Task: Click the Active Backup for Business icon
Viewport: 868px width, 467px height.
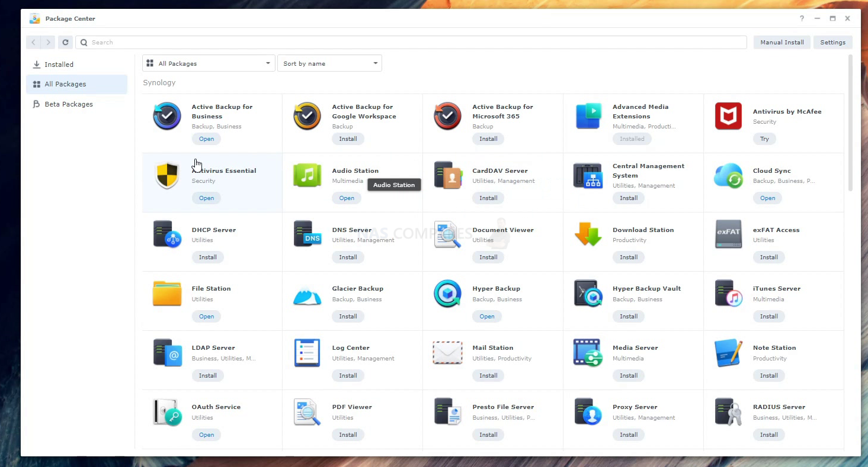Action: pos(167,116)
